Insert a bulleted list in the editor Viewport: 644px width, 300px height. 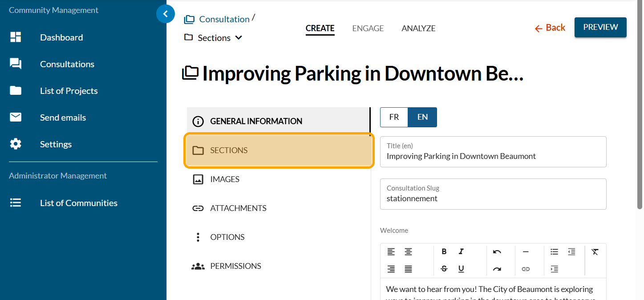click(554, 252)
